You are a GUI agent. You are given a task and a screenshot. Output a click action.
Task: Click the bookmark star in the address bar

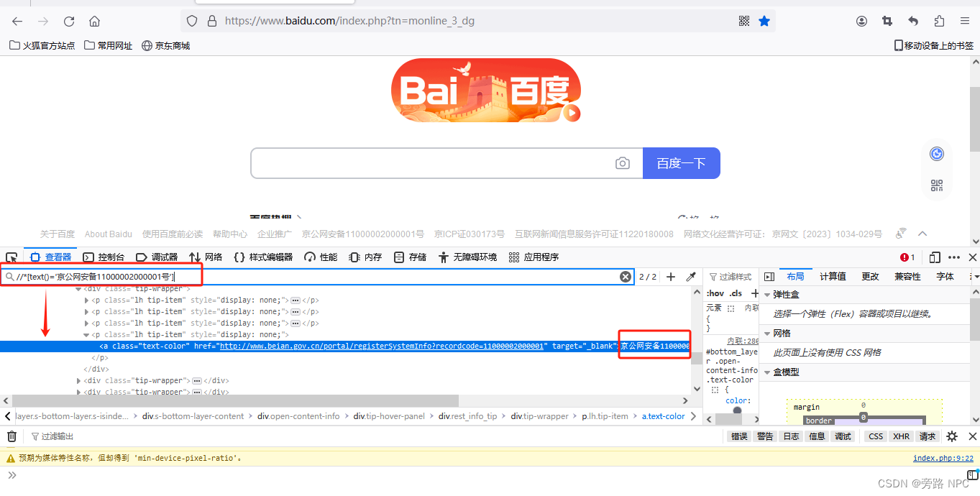point(764,21)
